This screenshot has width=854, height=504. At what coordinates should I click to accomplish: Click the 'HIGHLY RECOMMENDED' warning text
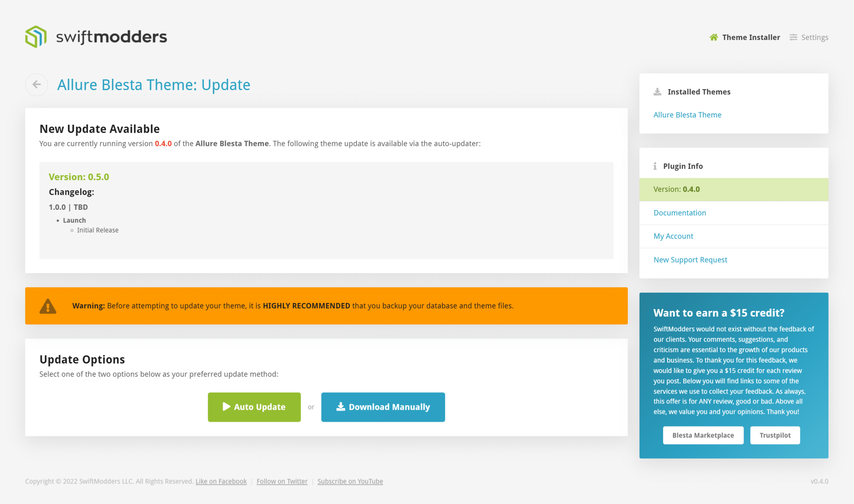(306, 306)
